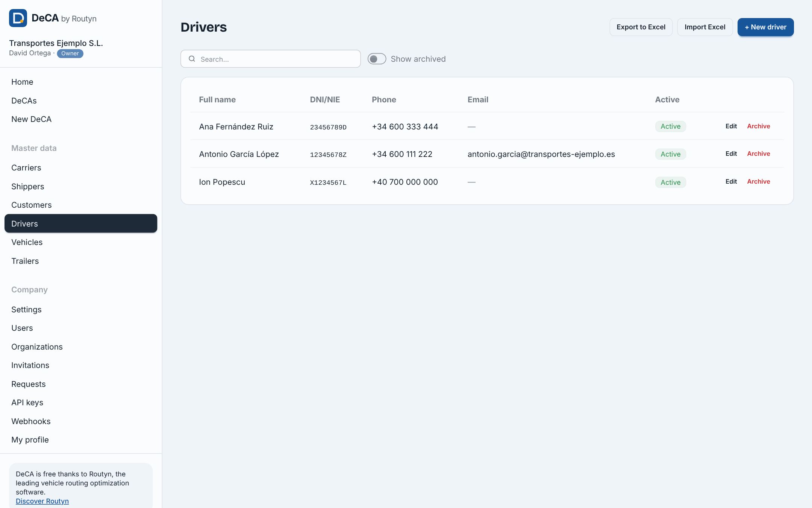812x508 pixels.
Task: Archive Ana Fernández Ruiz
Action: (758, 126)
